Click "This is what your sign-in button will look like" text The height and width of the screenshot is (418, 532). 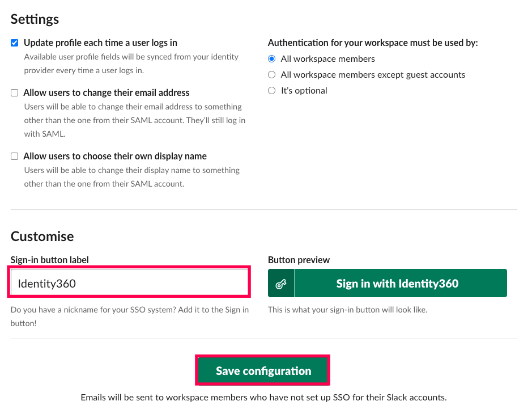[x=347, y=310]
